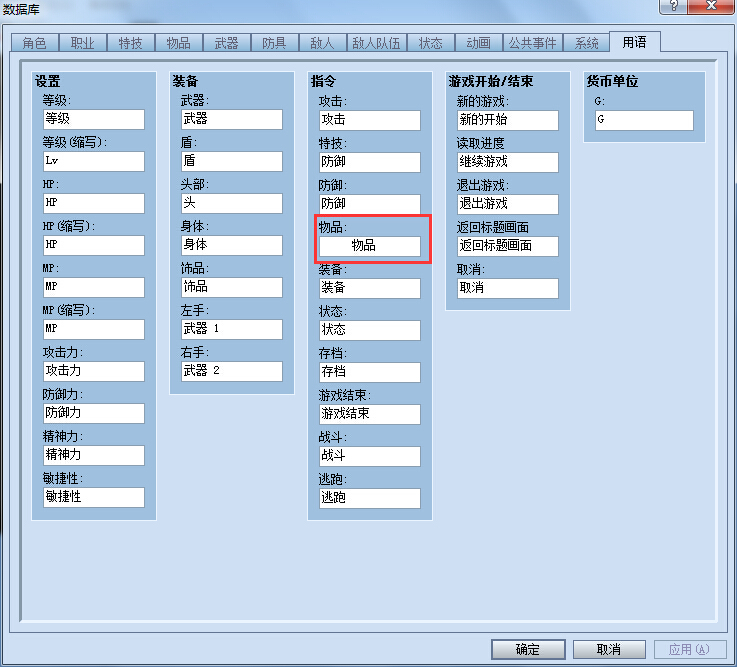The image size is (737, 667).
Task: Click the 防御 command input field
Action: click(x=370, y=204)
